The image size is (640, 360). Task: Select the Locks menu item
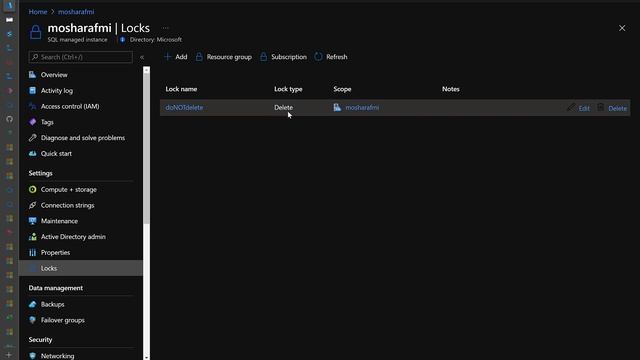pyautogui.click(x=81, y=268)
